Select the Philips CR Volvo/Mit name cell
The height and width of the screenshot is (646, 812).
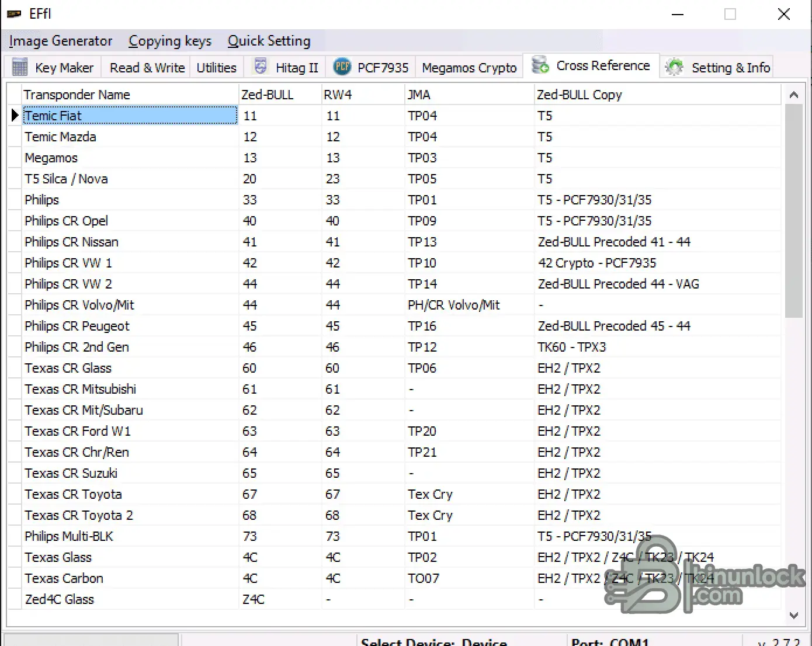(130, 305)
